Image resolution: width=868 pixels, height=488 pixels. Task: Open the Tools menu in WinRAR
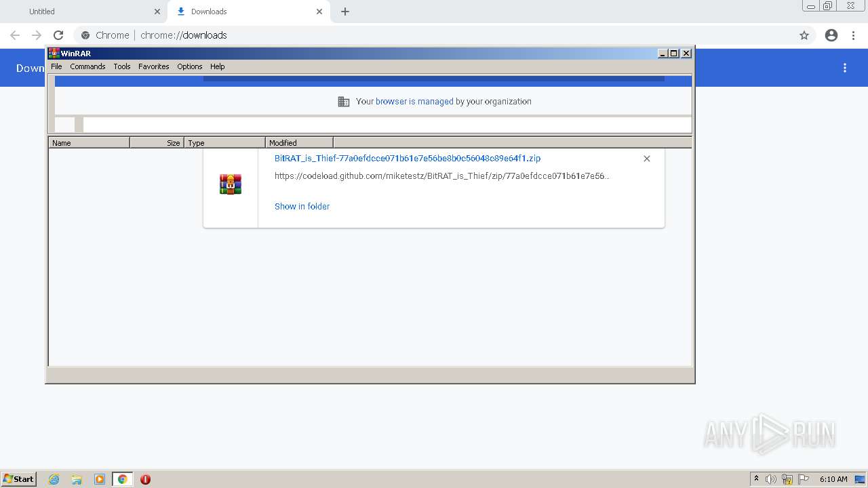pos(122,66)
